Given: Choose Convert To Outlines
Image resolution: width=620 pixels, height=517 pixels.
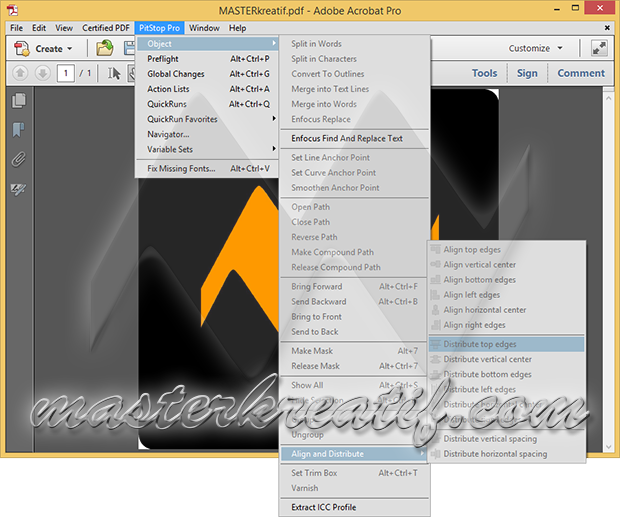Looking at the screenshot, I should pyautogui.click(x=354, y=74).
